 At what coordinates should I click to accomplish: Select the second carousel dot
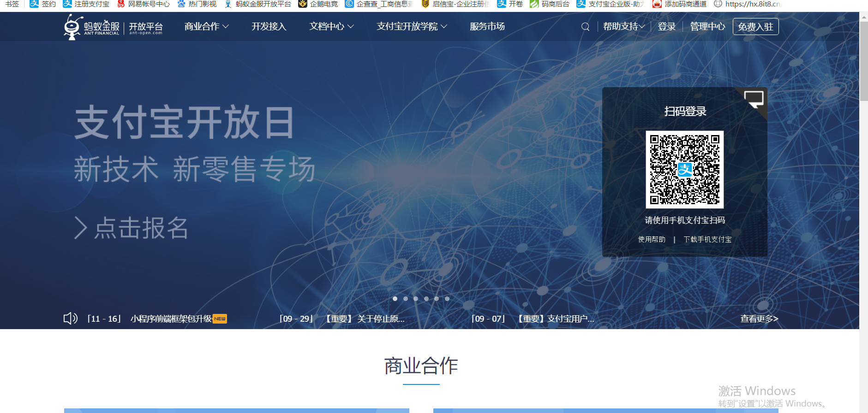pos(406,299)
